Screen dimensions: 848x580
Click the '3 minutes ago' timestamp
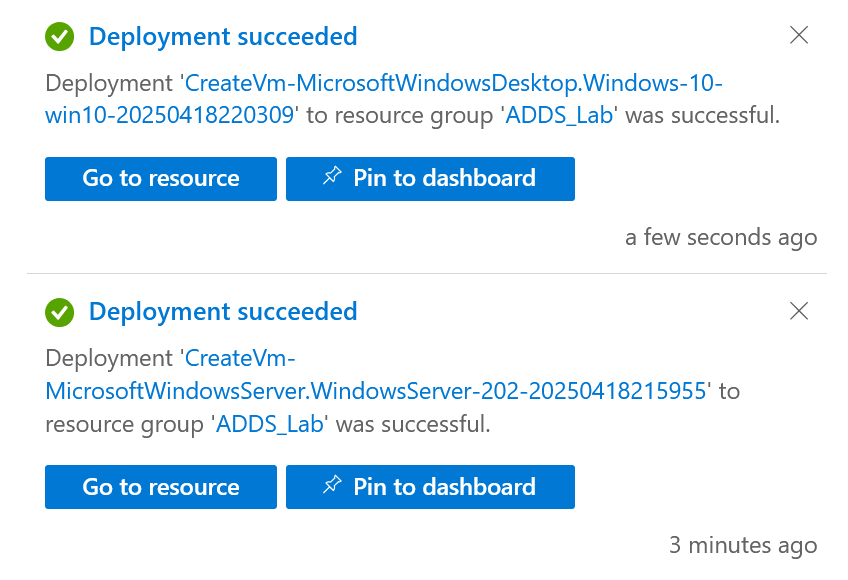pos(743,545)
